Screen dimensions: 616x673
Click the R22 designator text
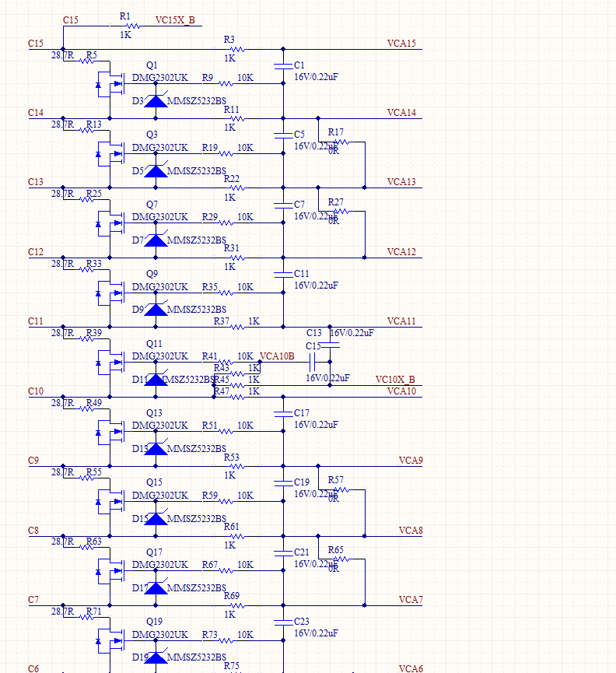coord(232,178)
